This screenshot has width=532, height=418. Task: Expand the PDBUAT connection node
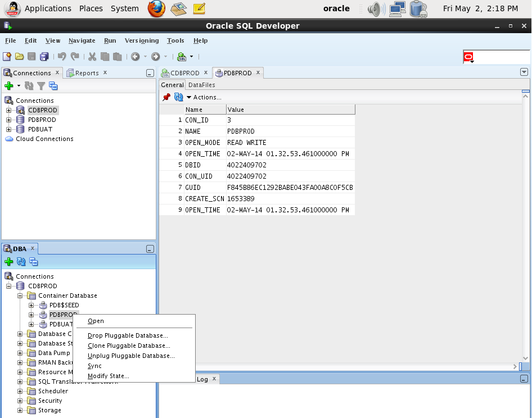(x=9, y=129)
